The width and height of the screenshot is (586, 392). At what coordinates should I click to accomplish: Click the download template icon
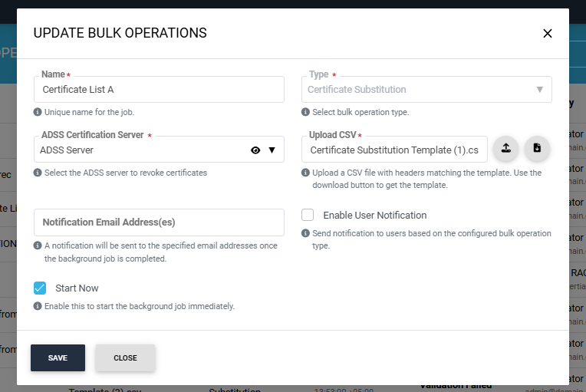point(537,149)
